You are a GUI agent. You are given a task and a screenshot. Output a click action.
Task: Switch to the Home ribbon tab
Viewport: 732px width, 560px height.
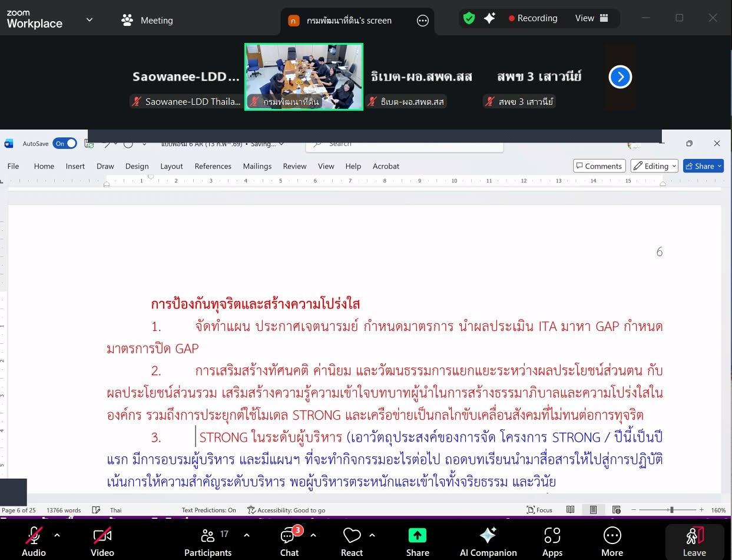[44, 166]
